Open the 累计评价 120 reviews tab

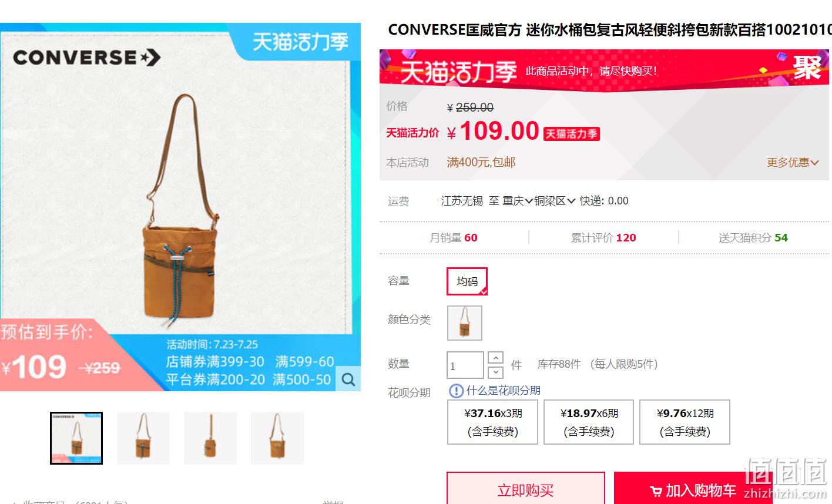point(603,238)
